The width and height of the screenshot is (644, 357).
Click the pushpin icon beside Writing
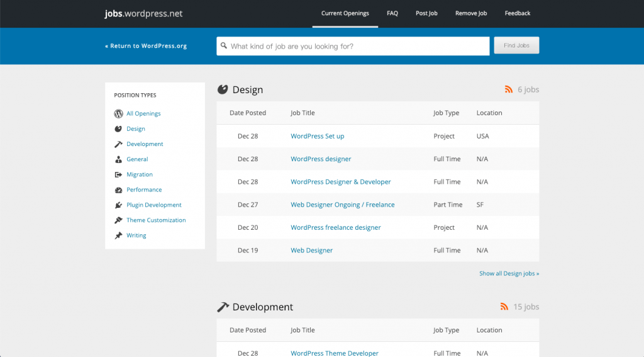point(118,235)
